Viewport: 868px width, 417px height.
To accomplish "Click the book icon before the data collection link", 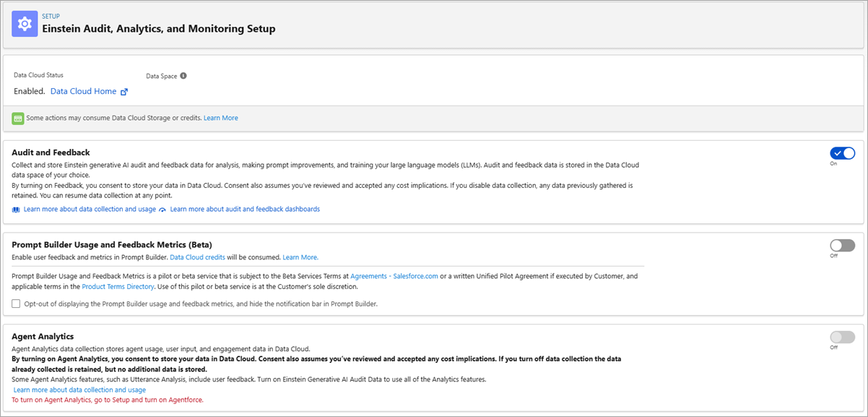I will point(15,209).
